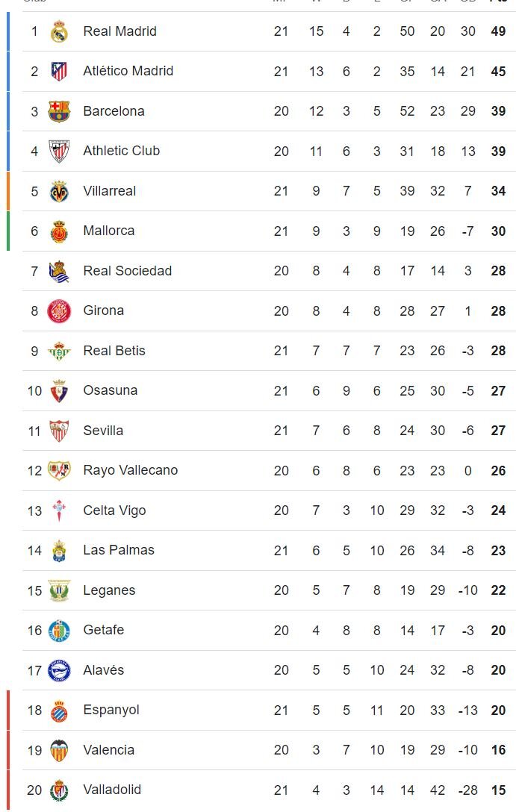This screenshot has height=812, width=516.
Task: Select the Las Palmas team name
Action: click(119, 550)
